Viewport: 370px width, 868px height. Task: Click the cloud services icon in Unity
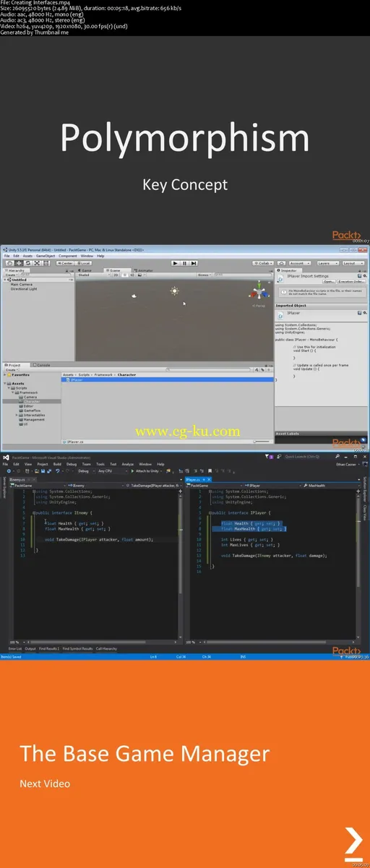[x=283, y=263]
